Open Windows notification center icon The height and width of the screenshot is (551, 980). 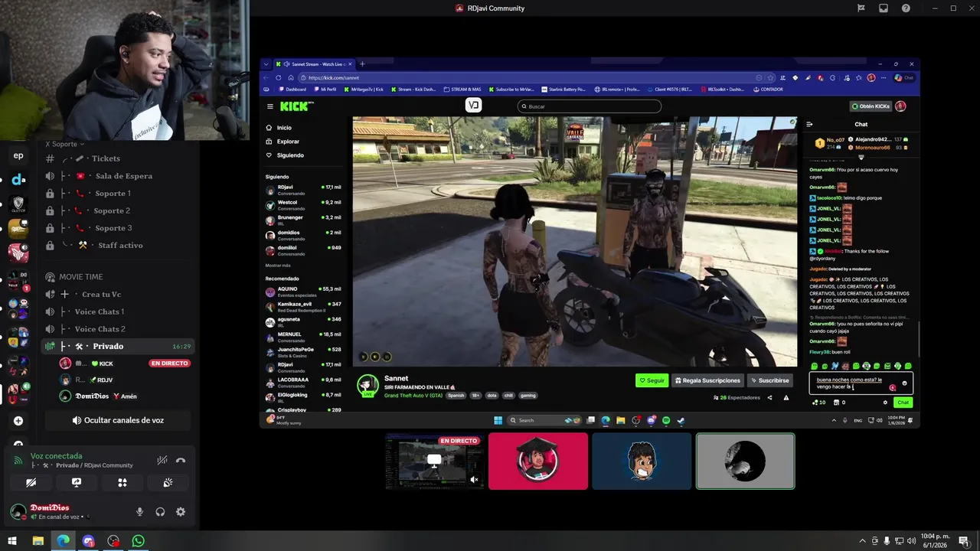click(963, 541)
